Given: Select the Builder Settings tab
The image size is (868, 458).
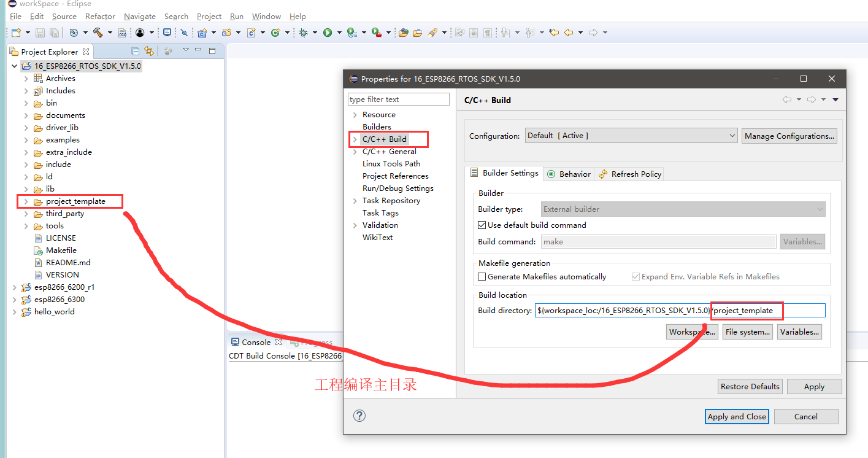Looking at the screenshot, I should click(x=504, y=173).
